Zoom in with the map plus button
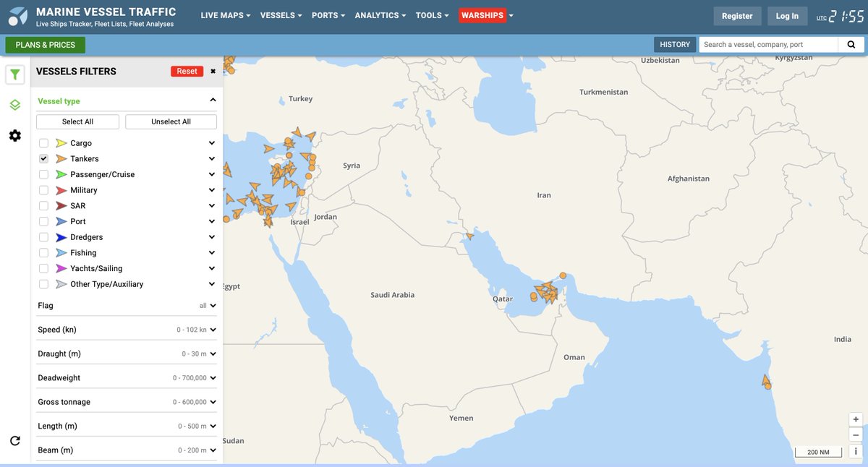 pos(856,419)
